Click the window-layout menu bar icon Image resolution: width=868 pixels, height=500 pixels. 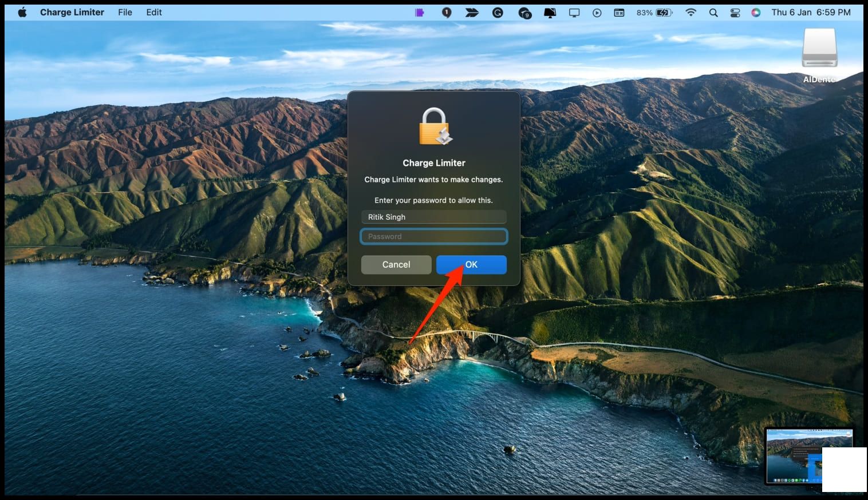coord(619,12)
